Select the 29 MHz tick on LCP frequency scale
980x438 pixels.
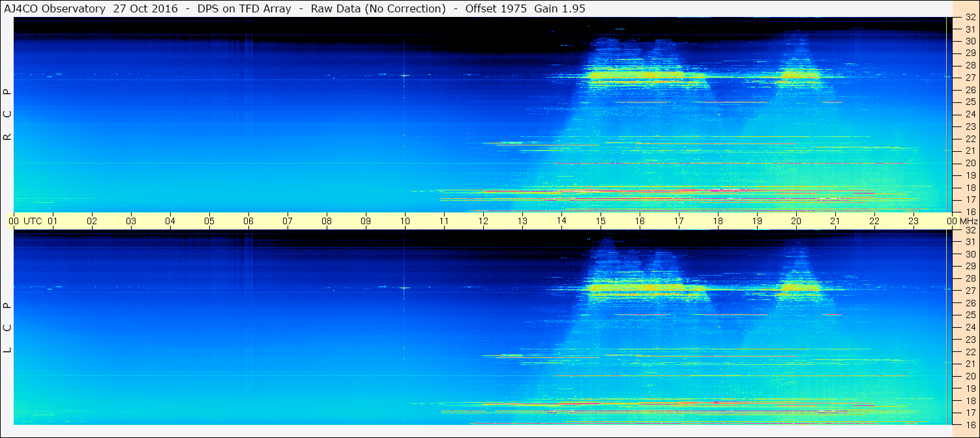pos(970,266)
